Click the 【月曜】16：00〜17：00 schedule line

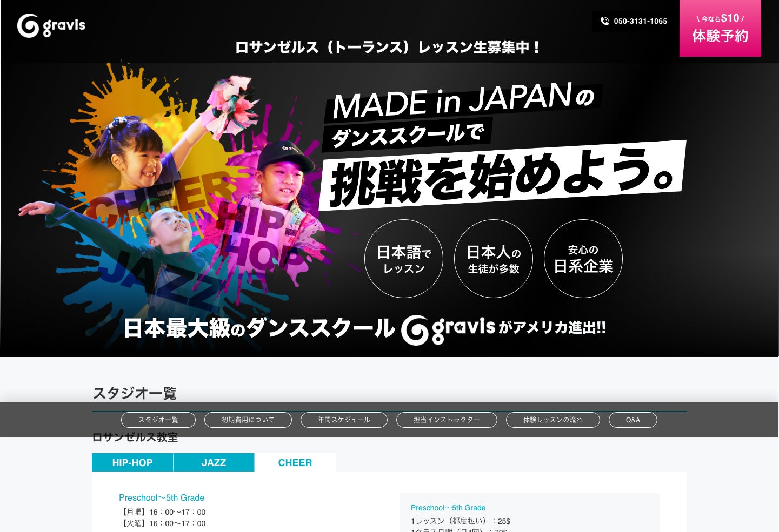[x=162, y=512]
